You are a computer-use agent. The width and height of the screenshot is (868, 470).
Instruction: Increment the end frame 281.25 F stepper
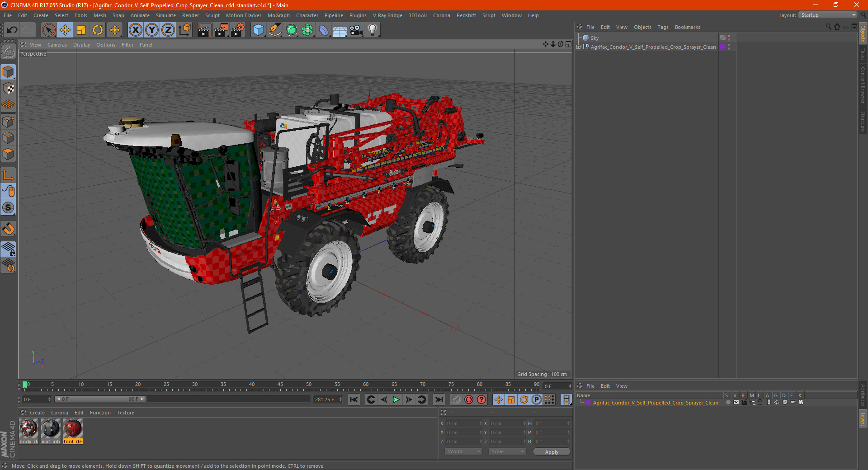point(340,398)
